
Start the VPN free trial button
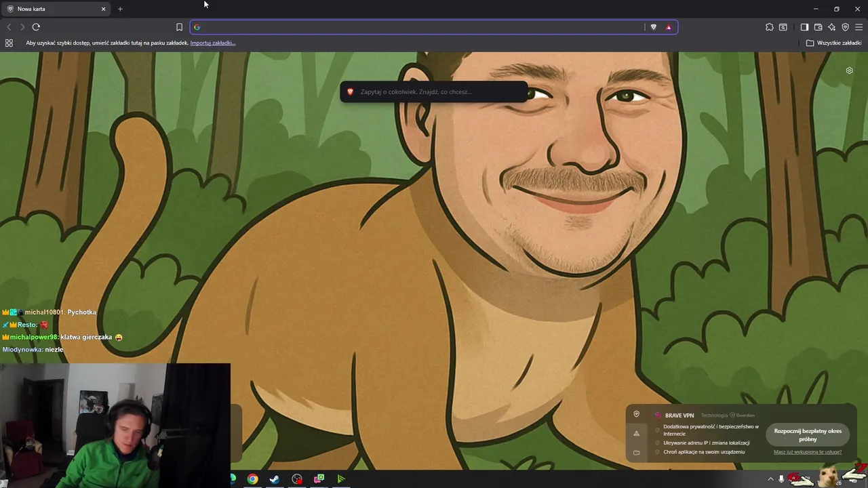click(808, 435)
